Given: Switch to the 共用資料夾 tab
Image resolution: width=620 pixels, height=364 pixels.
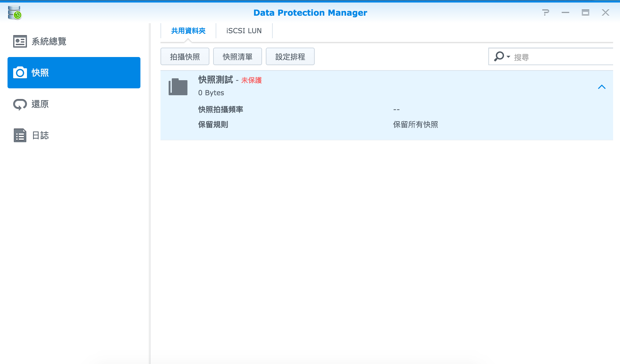Looking at the screenshot, I should [x=189, y=30].
